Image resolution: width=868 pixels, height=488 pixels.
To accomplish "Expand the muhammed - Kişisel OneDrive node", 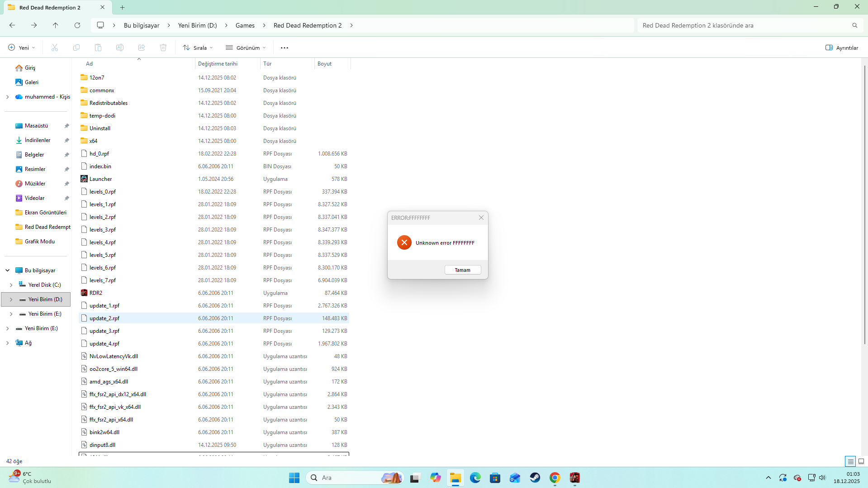I will [8, 97].
